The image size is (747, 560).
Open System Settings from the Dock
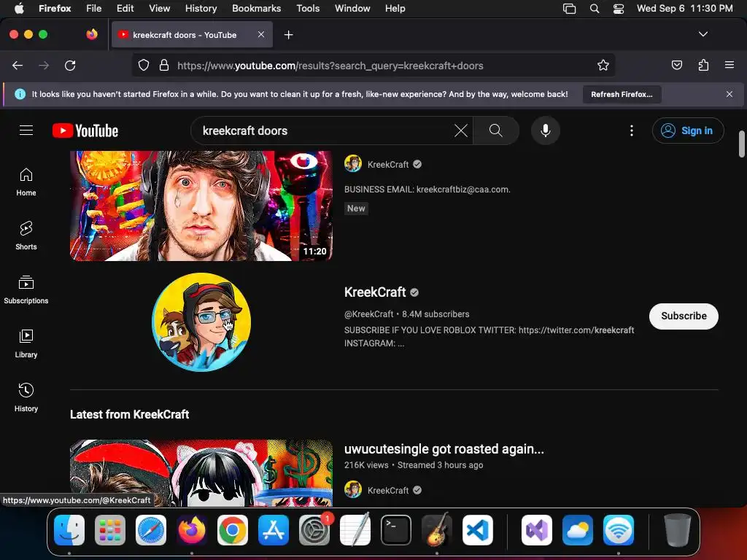click(314, 530)
